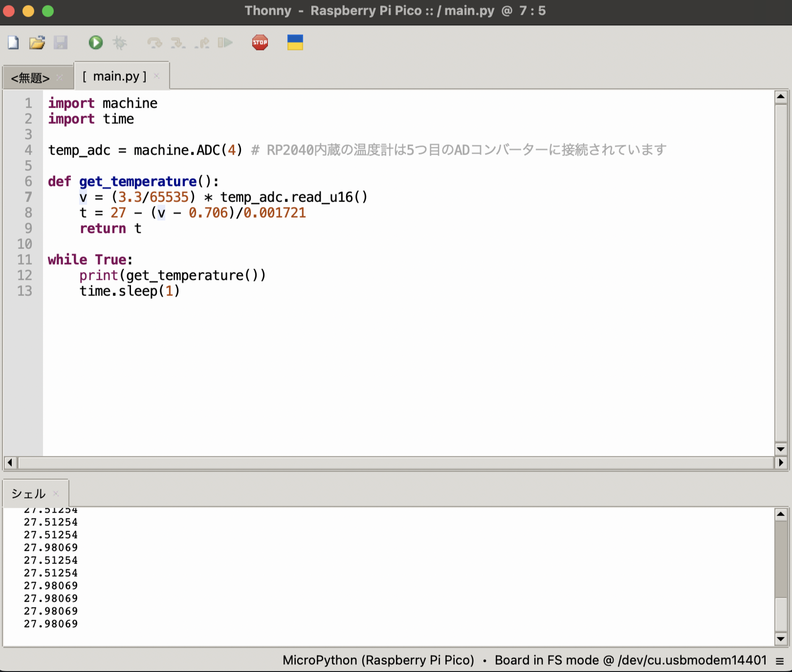Click the editor scroll-down arrow

(781, 449)
